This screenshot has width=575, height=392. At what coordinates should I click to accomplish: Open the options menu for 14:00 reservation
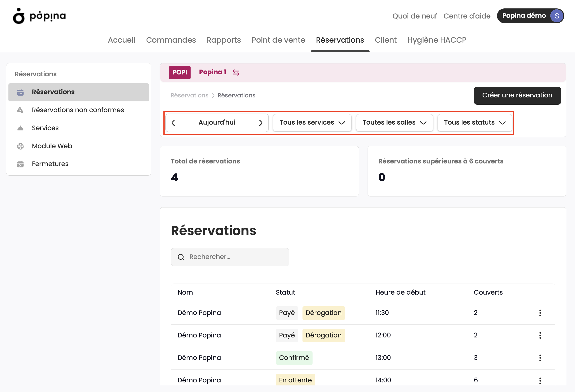pos(540,380)
